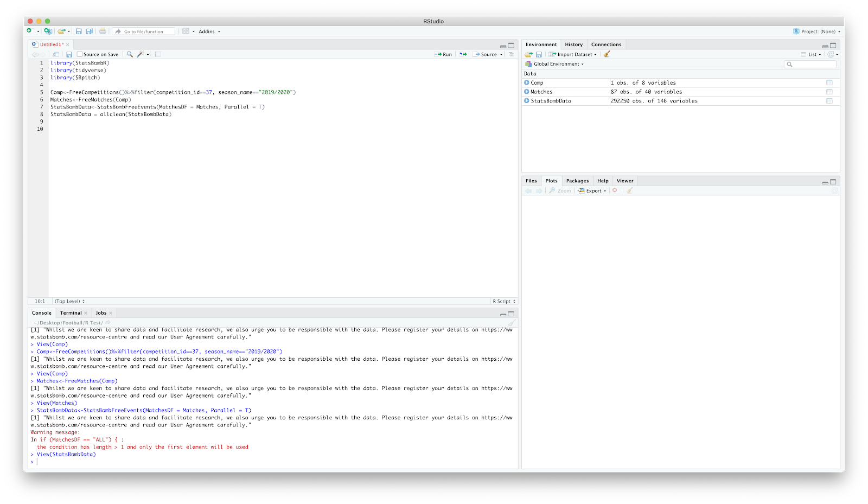868x504 pixels.
Task: Load a workspace in the Environment pane
Action: (x=529, y=54)
